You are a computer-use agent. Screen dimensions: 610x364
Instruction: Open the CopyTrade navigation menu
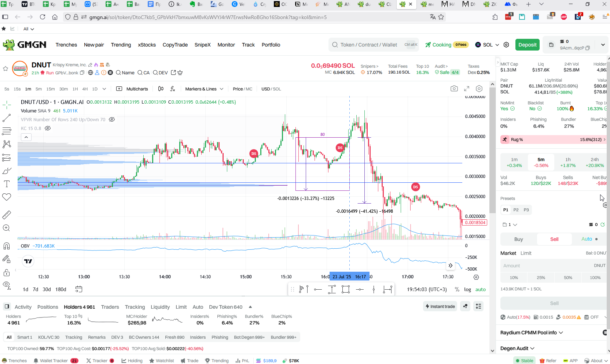click(175, 45)
